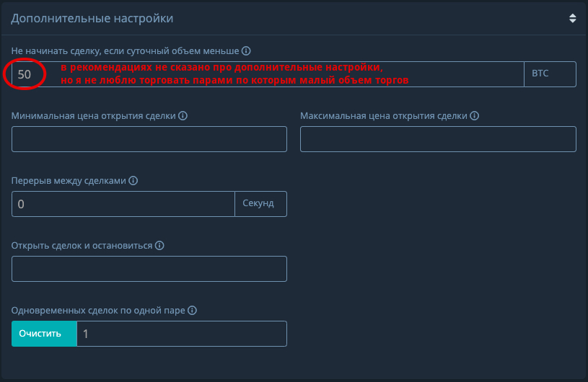The image size is (588, 382).
Task: Focus the minimum deal open price field
Action: (x=149, y=139)
